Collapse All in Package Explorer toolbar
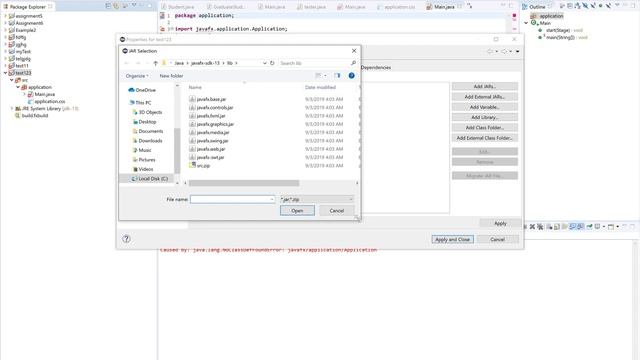Viewport: 640px width, 360px height. coord(108,6)
